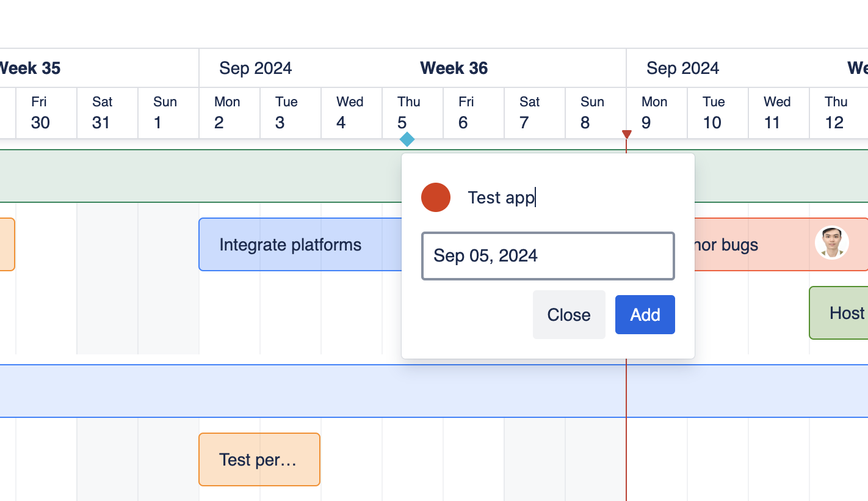Click the red milestone color circle
The image size is (868, 501).
pos(436,197)
